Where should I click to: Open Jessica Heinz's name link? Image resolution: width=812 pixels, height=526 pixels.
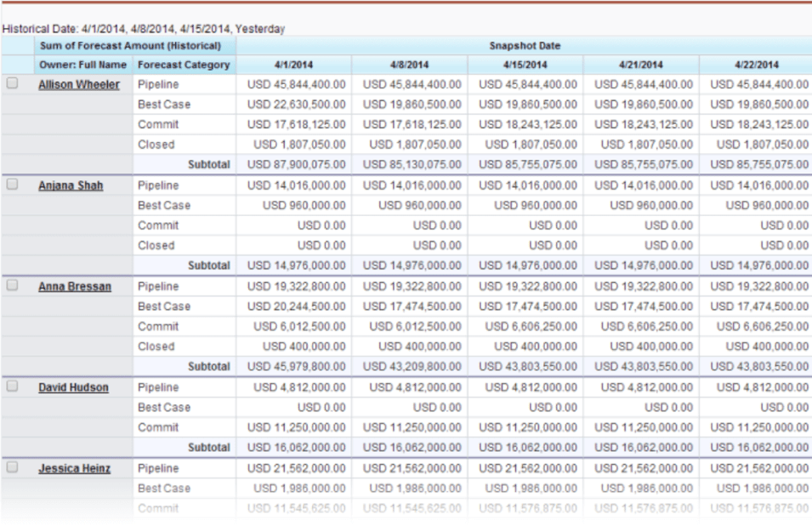point(74,469)
